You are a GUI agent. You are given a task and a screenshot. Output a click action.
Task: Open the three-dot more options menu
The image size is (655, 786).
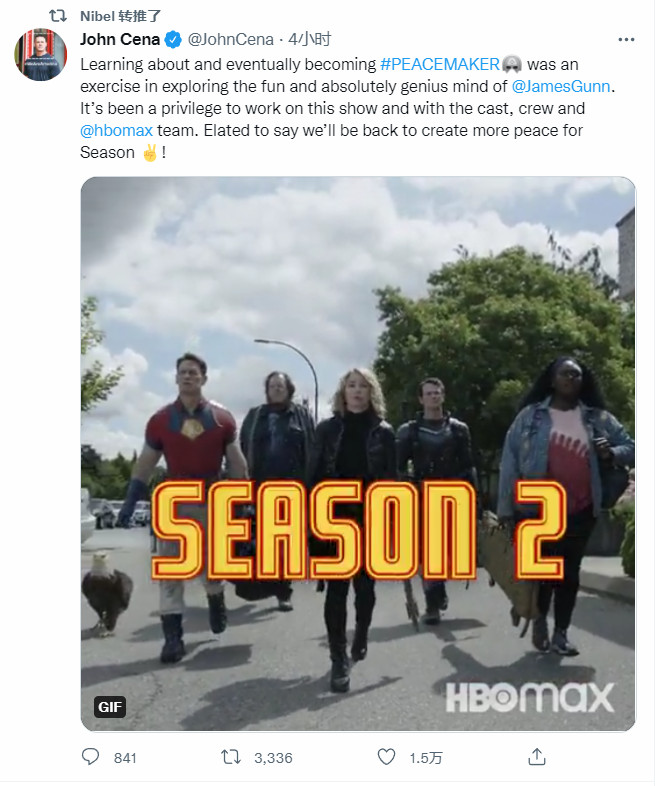click(x=626, y=40)
